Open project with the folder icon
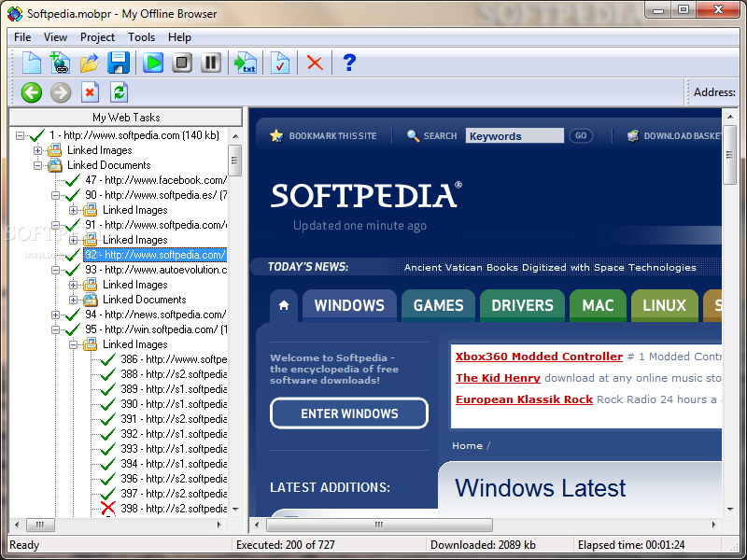This screenshot has height=560, width=747. pyautogui.click(x=89, y=63)
